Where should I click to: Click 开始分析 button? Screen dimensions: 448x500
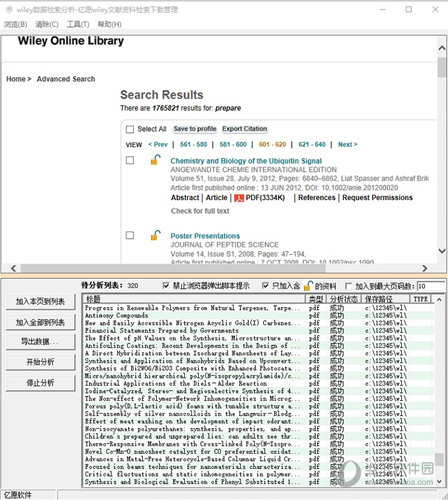[x=40, y=362]
